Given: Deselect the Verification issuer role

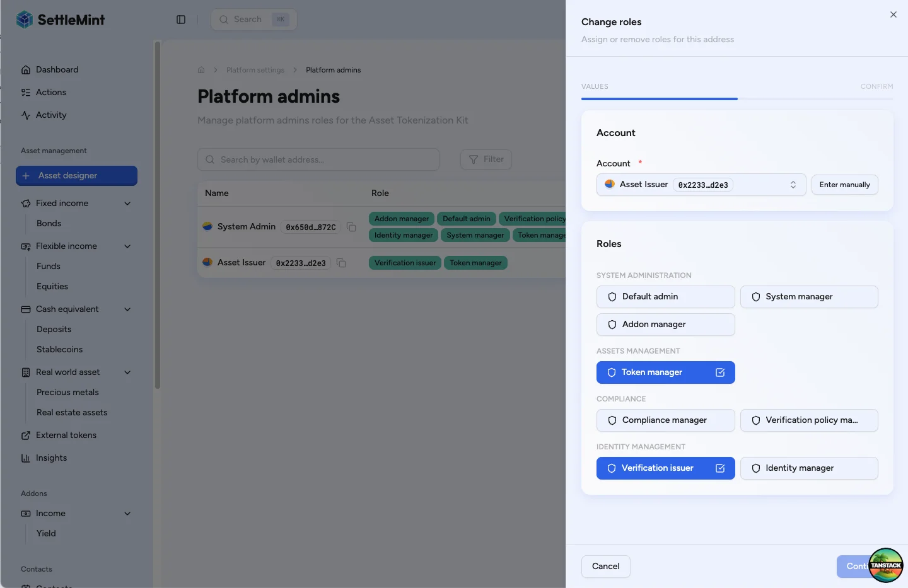Looking at the screenshot, I should click(x=665, y=468).
